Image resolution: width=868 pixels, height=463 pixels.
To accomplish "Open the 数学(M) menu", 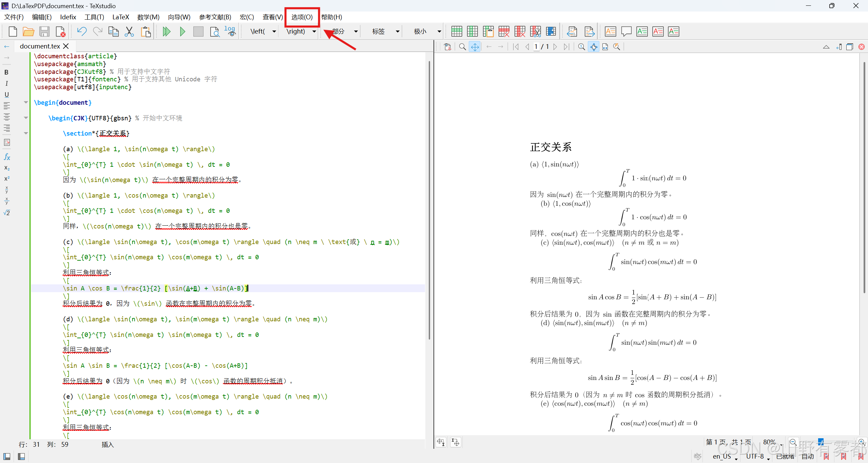I will tap(148, 17).
